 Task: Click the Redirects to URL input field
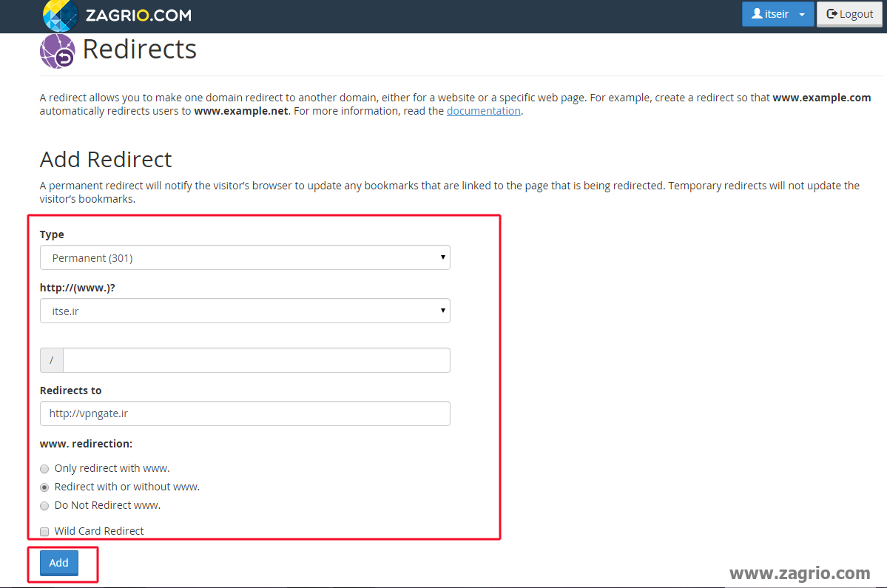pos(245,413)
